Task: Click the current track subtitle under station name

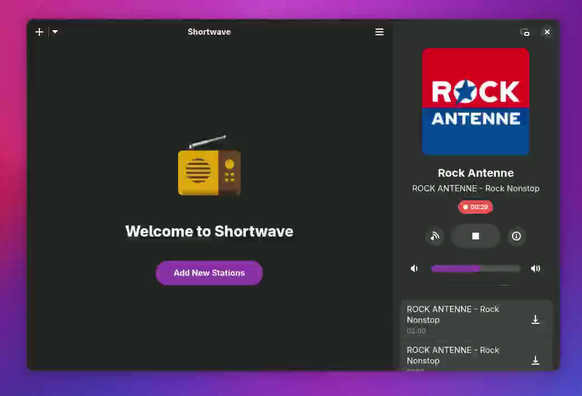Action: tap(475, 189)
